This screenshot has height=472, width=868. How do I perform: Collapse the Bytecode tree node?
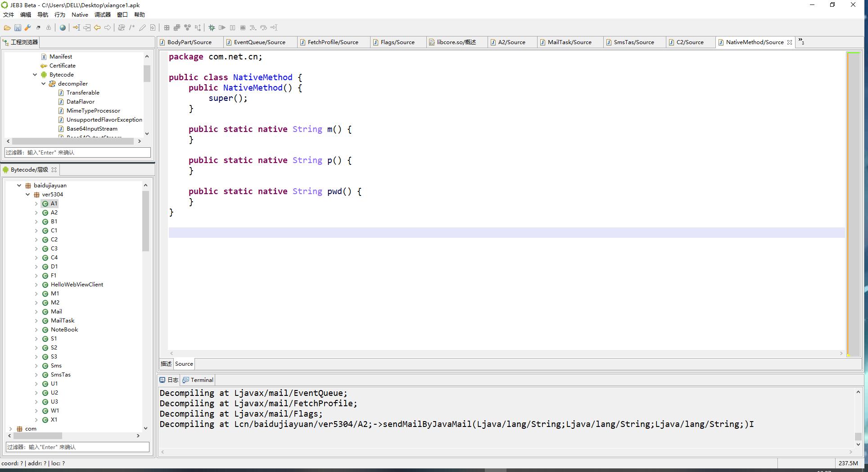pyautogui.click(x=35, y=75)
